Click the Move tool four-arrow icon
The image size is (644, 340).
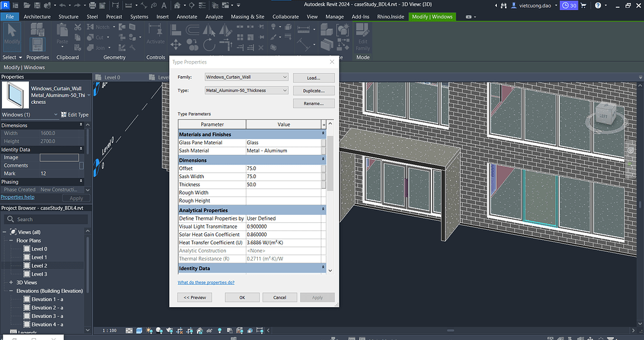click(x=176, y=45)
